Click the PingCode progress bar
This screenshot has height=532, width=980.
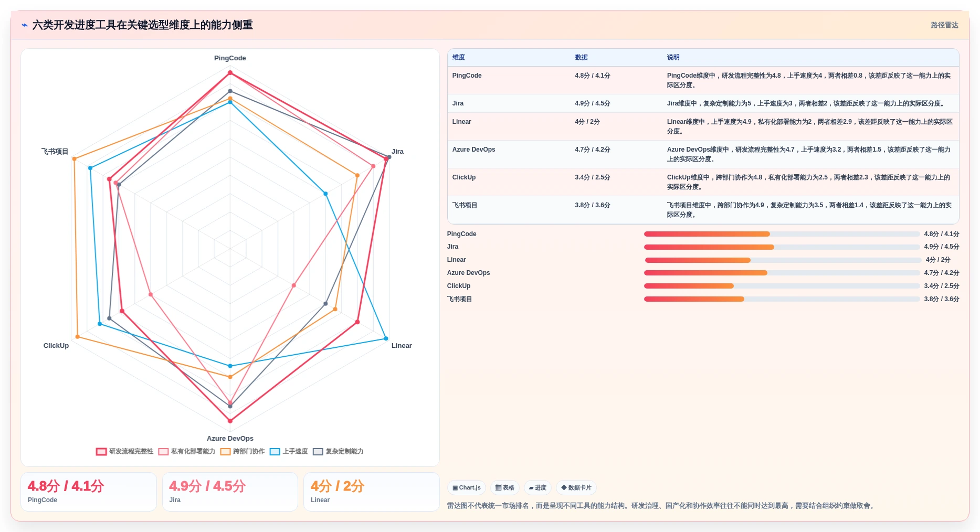click(x=782, y=234)
